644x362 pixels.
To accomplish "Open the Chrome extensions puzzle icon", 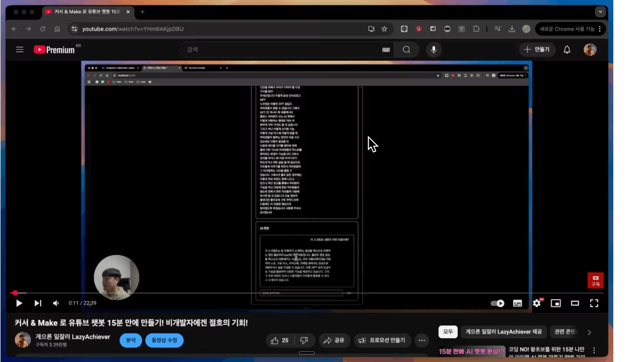I will click(x=476, y=29).
